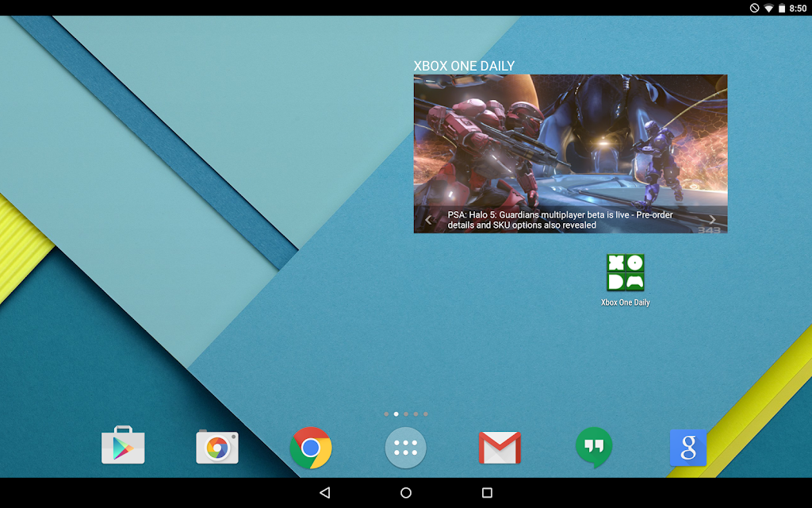Open the app drawer
Screen dimensions: 812x508
405,448
